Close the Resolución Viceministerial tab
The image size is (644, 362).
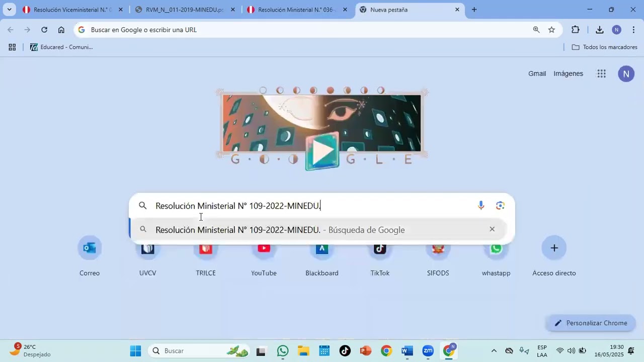tap(120, 10)
